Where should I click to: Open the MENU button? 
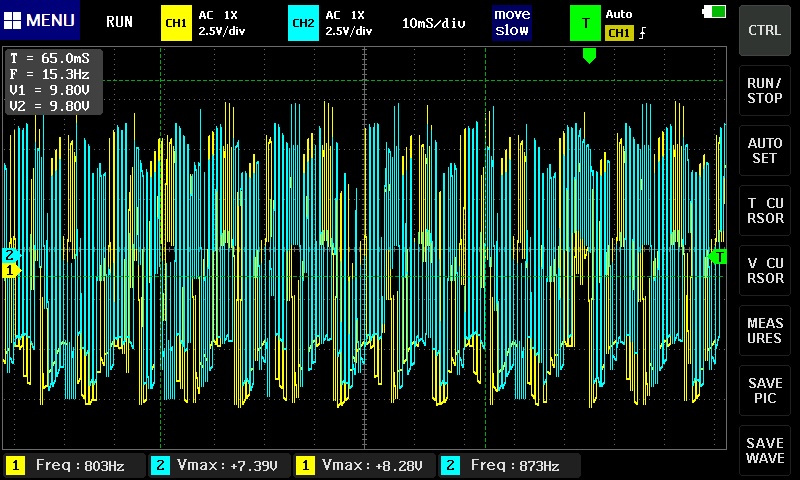40,21
